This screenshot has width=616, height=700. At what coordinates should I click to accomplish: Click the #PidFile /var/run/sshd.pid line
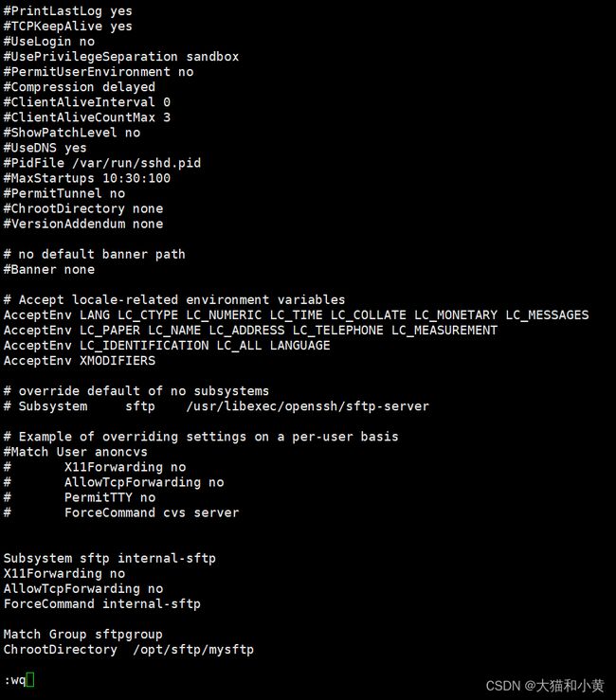pos(101,163)
